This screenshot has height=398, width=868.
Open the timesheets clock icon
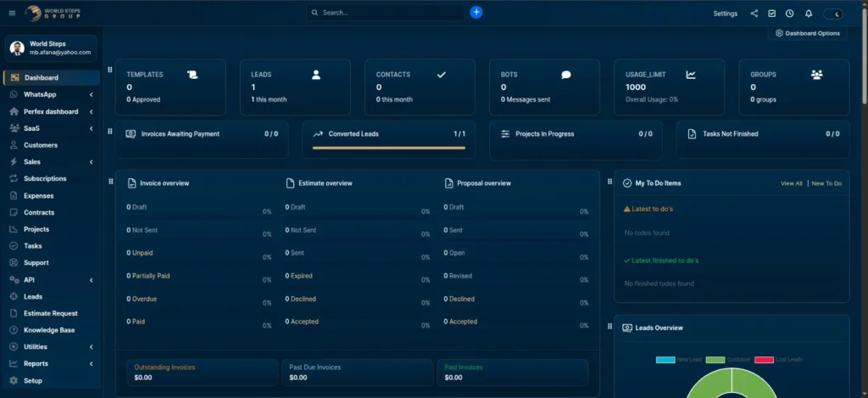pos(789,14)
